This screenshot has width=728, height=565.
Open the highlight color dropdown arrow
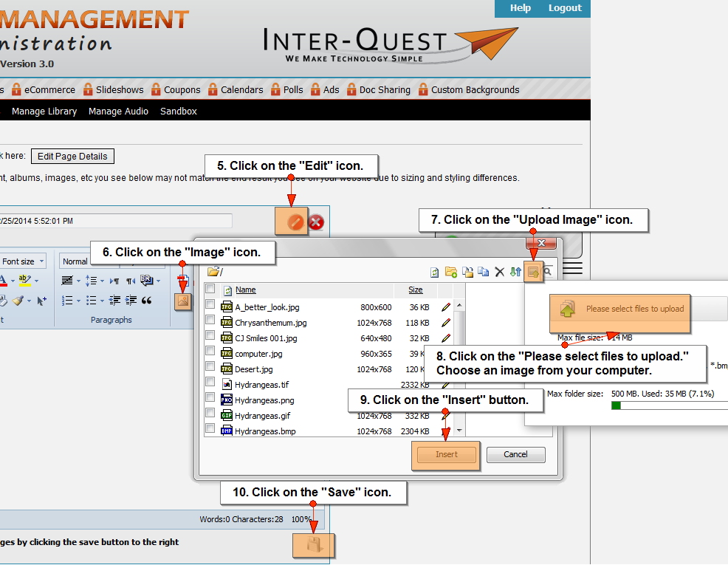[x=37, y=281]
